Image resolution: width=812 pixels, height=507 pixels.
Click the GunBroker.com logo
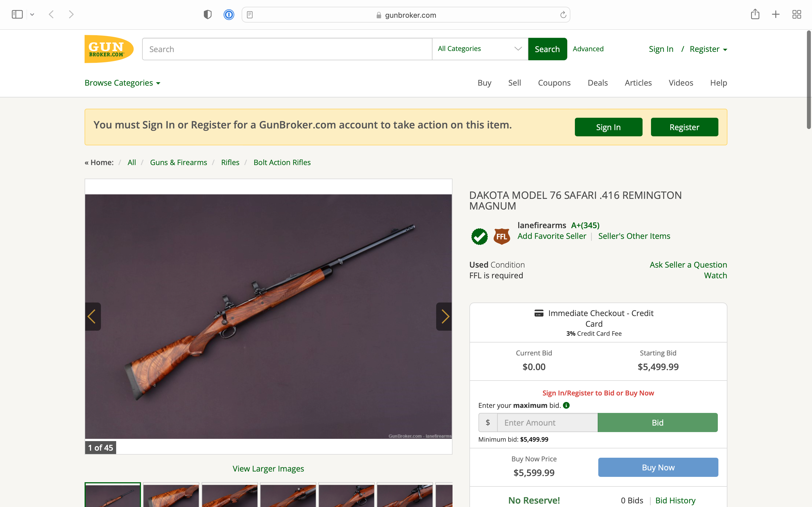(x=109, y=49)
